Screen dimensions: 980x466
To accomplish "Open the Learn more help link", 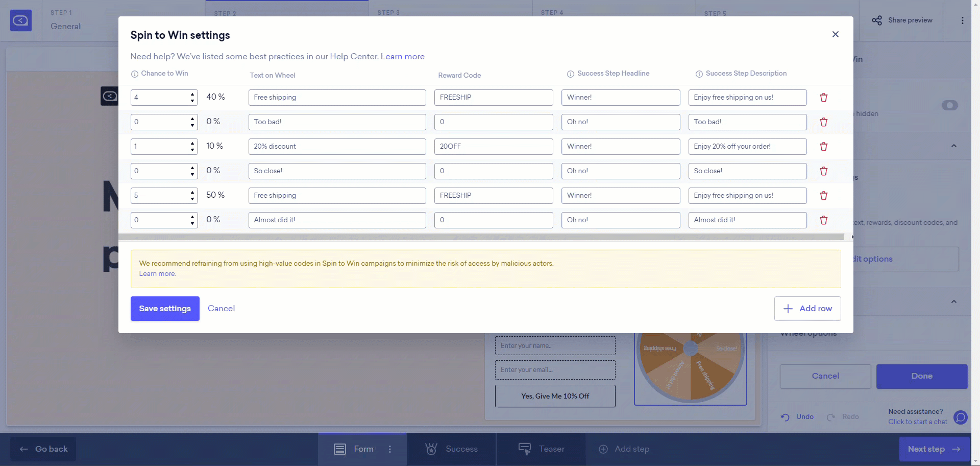I will (x=403, y=56).
